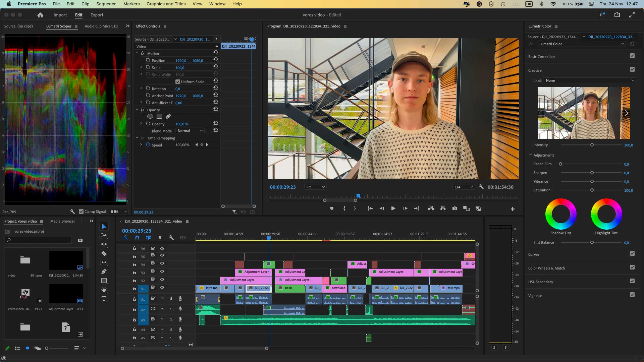Select the Hand tool in toolbar

pyautogui.click(x=104, y=290)
